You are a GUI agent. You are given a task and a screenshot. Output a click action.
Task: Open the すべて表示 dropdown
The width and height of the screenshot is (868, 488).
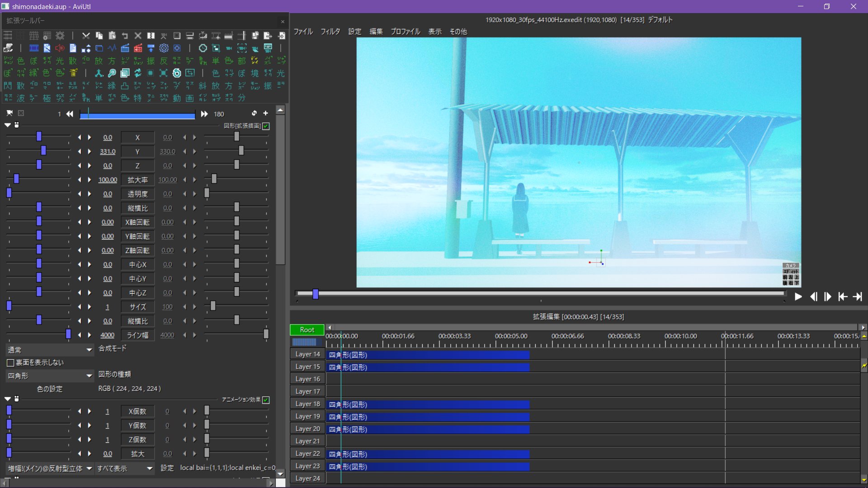[x=125, y=469]
